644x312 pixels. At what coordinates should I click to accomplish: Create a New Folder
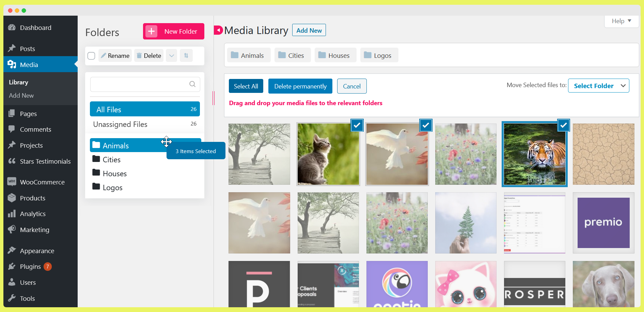173,31
